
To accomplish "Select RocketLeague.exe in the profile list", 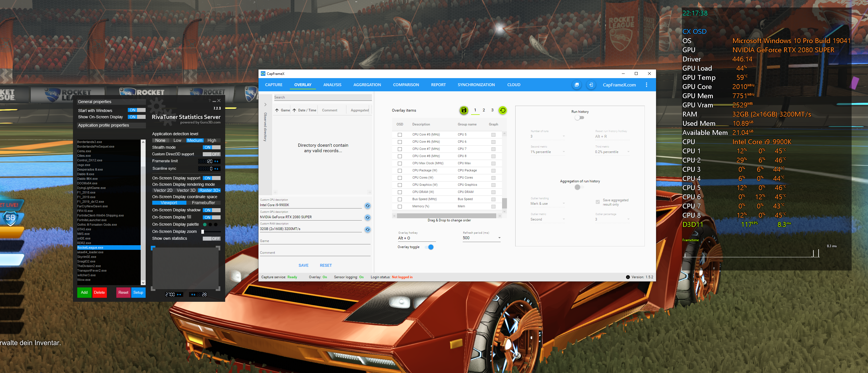I will 109,248.
